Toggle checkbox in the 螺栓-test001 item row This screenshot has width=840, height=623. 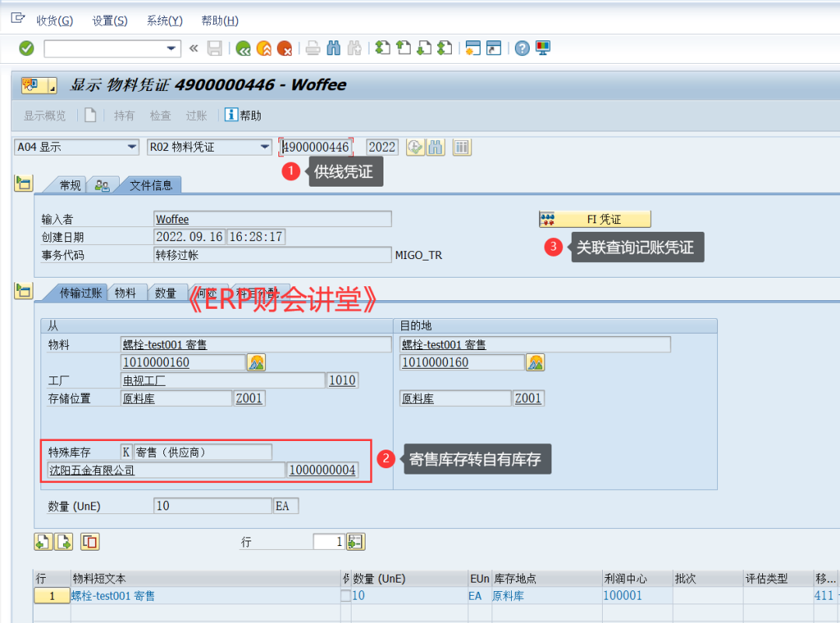coord(345,596)
